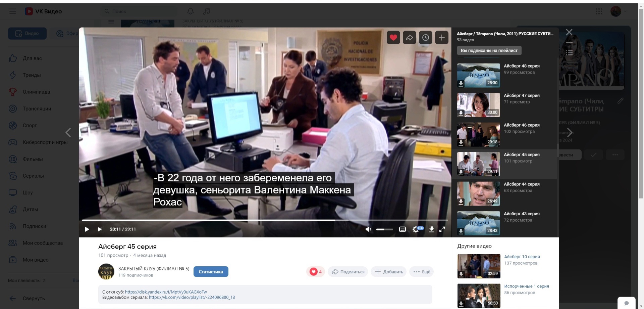This screenshot has height=309, width=644.
Task: Click the VK Видео logo
Action: [x=43, y=11]
